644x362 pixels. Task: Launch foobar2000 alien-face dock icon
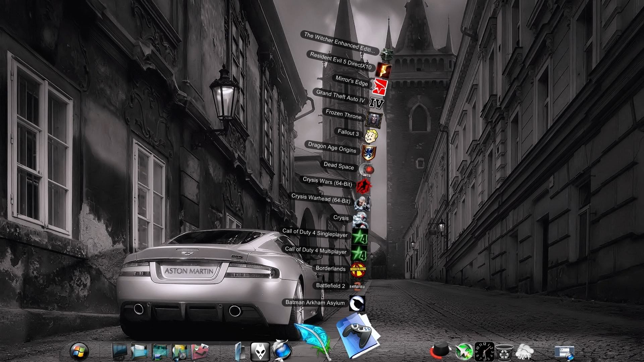point(260,352)
